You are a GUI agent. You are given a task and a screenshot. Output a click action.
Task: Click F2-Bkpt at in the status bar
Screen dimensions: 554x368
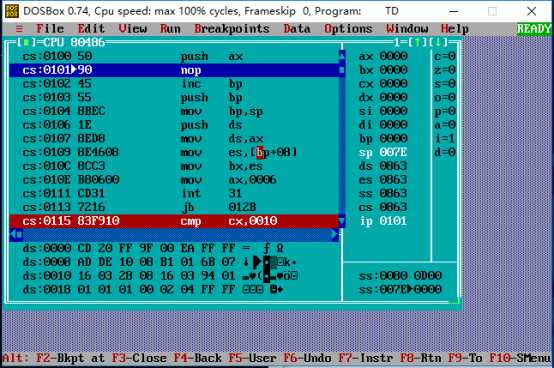[71, 358]
